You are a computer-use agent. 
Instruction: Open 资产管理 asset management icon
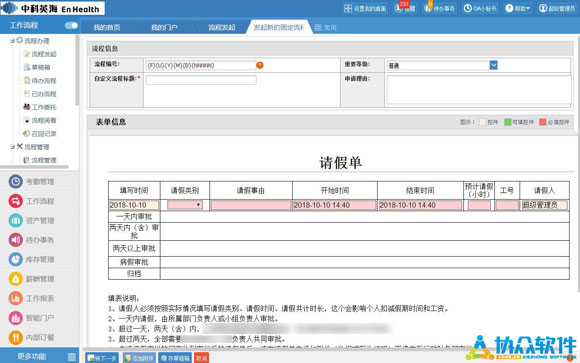point(16,221)
